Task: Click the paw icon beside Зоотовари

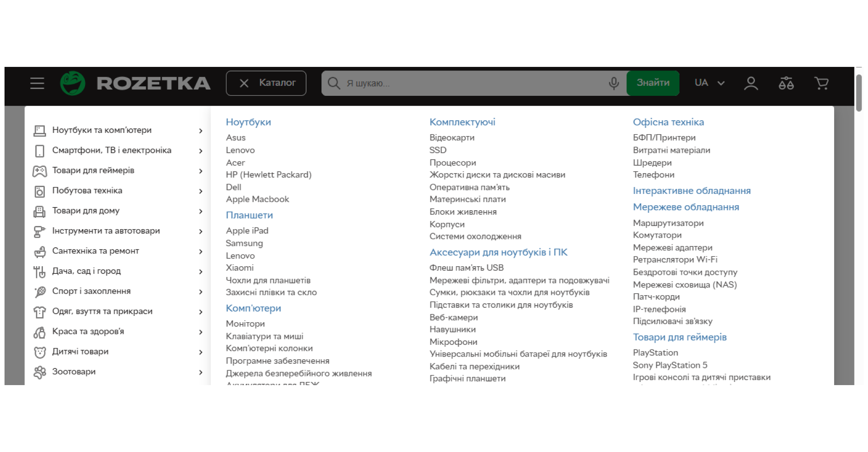Action: (40, 372)
